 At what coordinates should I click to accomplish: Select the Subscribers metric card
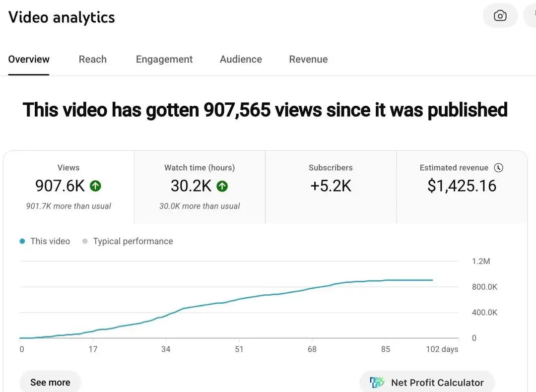(331, 187)
